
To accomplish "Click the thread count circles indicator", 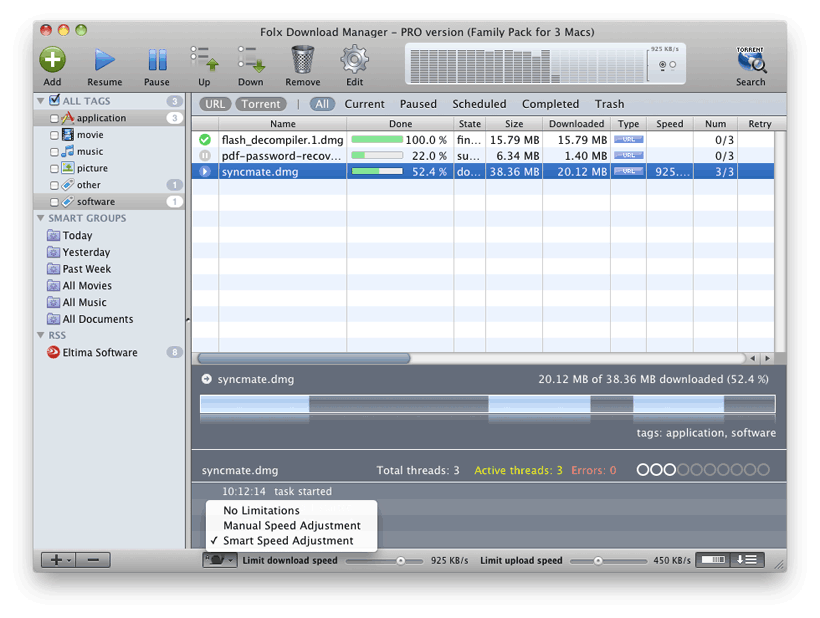I will pos(703,470).
